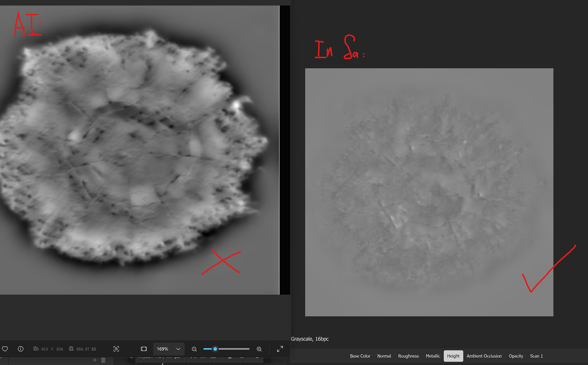Click the trash delete icon

[x=103, y=360]
